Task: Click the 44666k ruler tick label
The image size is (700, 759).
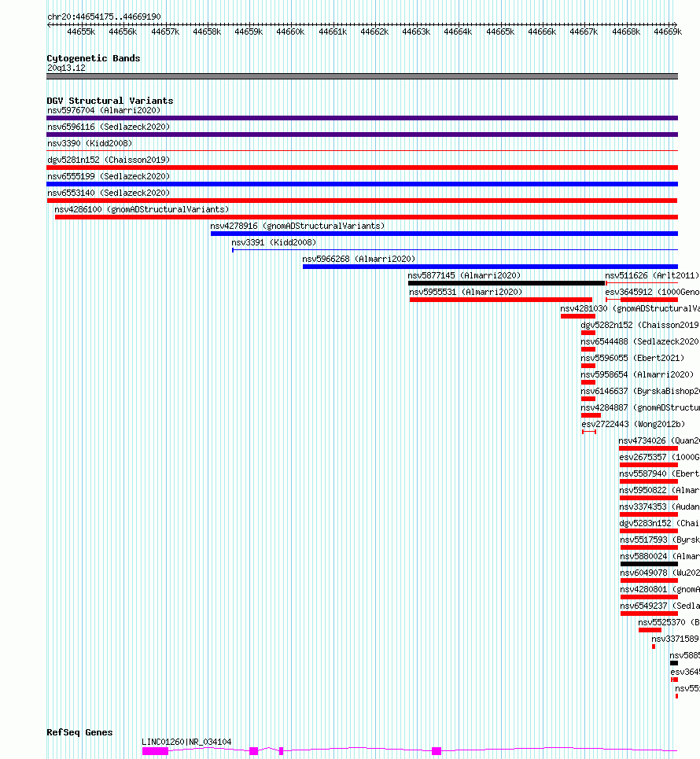Action: click(x=542, y=32)
